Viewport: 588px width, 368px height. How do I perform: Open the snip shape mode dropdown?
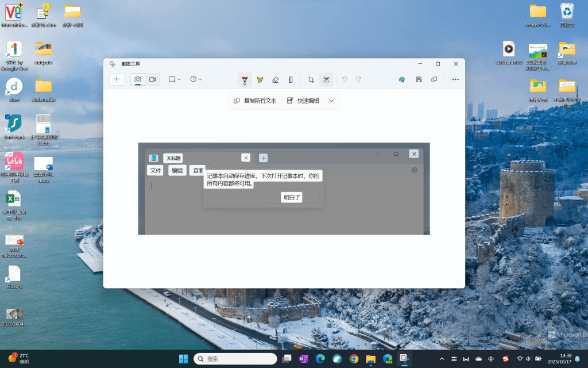click(x=175, y=79)
